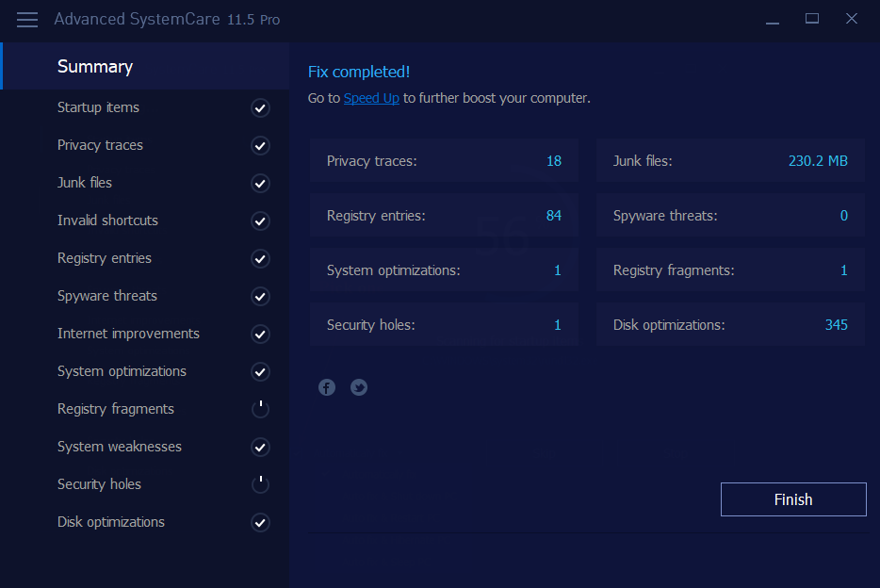The width and height of the screenshot is (880, 588).
Task: Close the Advanced SystemCare window
Action: tap(852, 19)
